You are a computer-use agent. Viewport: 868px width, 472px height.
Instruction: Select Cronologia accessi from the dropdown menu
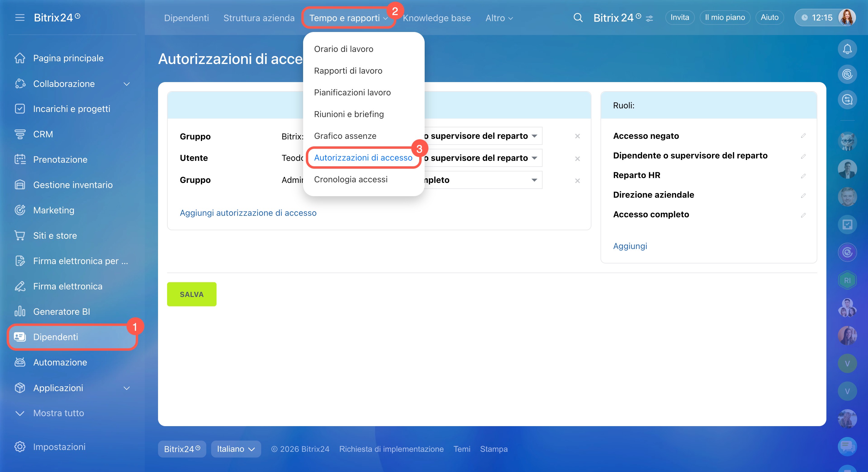[350, 179]
